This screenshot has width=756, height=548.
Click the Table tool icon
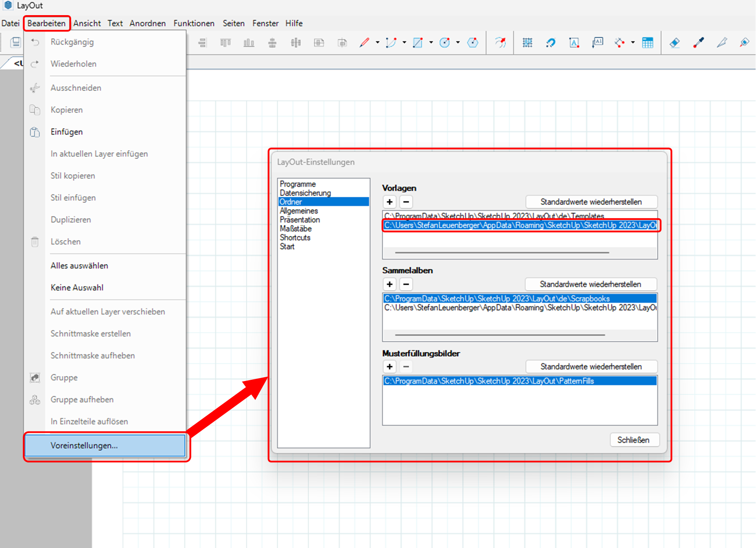(648, 42)
